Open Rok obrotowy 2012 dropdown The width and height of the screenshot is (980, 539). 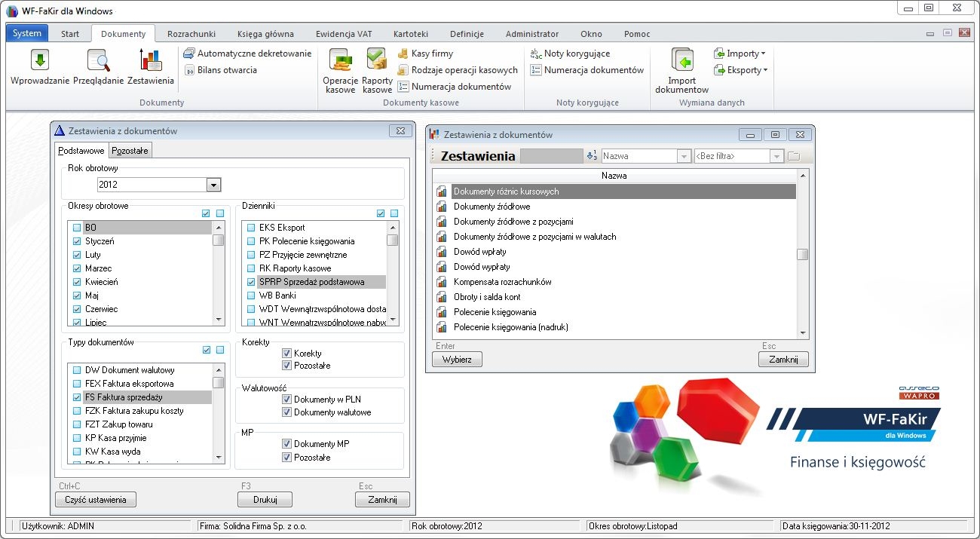(x=213, y=185)
